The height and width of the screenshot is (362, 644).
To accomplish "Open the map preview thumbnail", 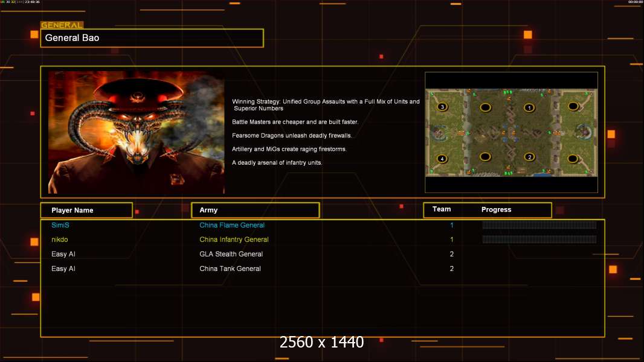I will (511, 132).
